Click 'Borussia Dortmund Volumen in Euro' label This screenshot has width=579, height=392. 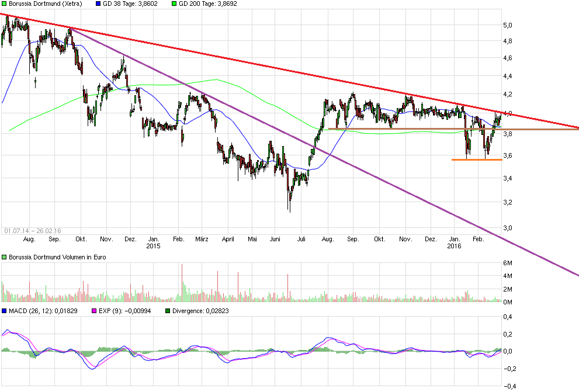pos(57,257)
